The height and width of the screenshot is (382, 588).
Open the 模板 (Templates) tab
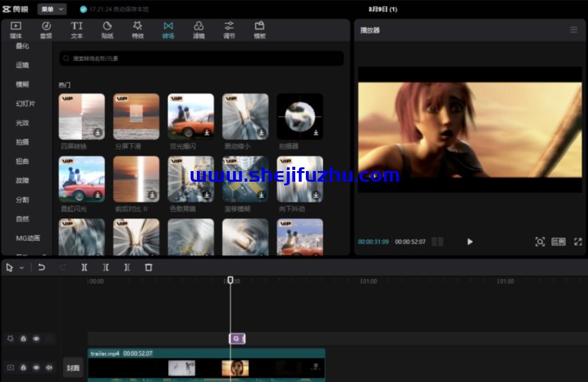(x=260, y=30)
